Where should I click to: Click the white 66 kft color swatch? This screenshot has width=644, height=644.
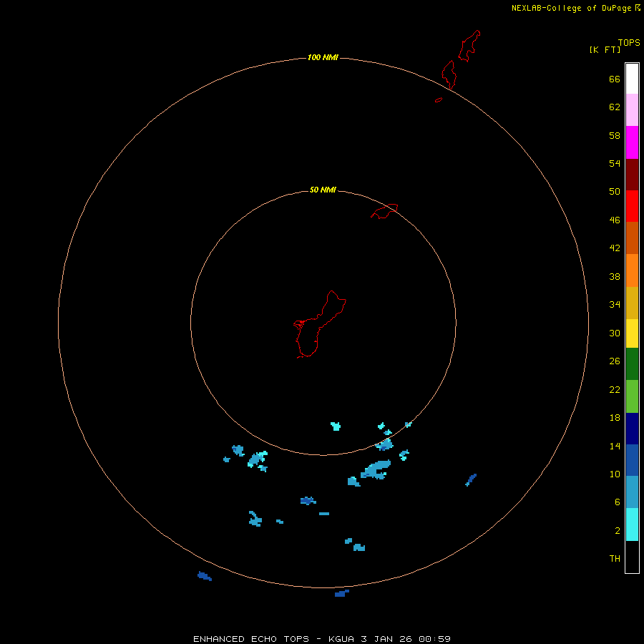tap(632, 79)
